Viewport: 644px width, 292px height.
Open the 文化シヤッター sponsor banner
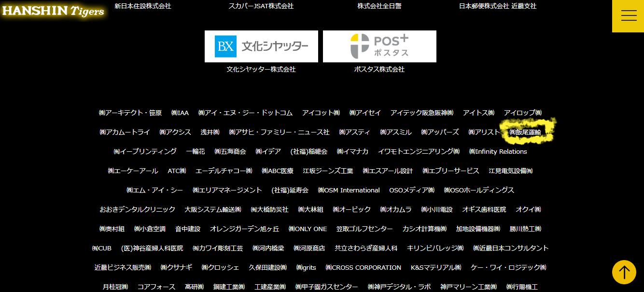coord(261,46)
